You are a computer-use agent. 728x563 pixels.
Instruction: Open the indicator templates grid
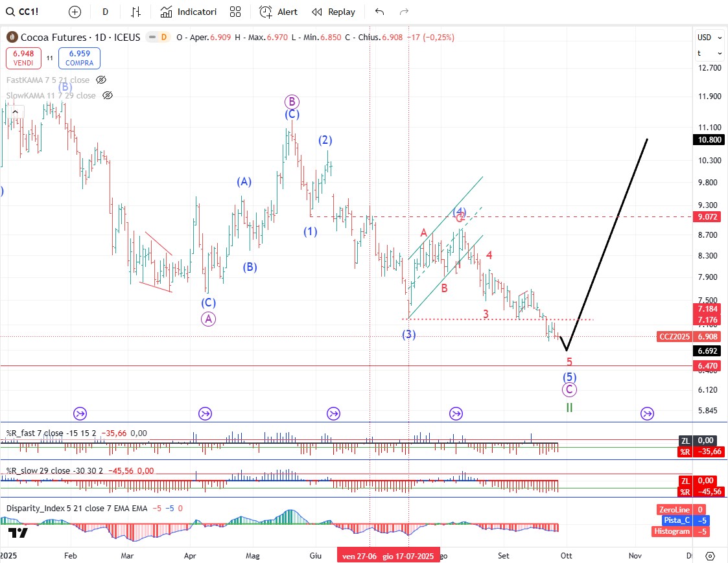pyautogui.click(x=235, y=12)
